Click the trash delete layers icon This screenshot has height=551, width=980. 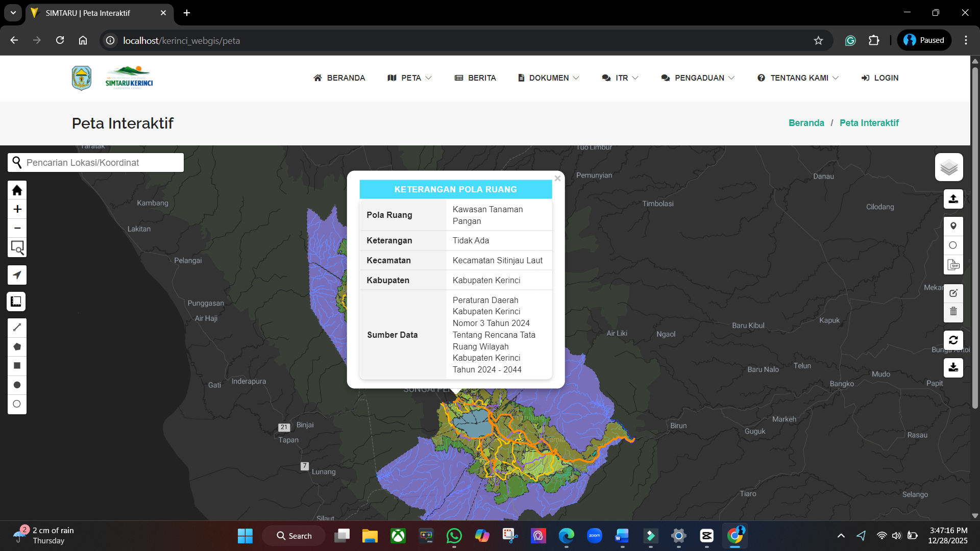tap(953, 311)
